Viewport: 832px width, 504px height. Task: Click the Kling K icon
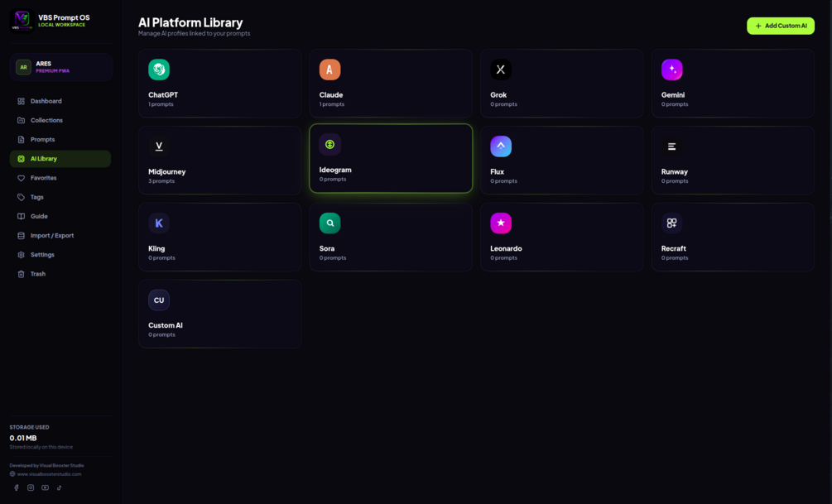coord(159,223)
